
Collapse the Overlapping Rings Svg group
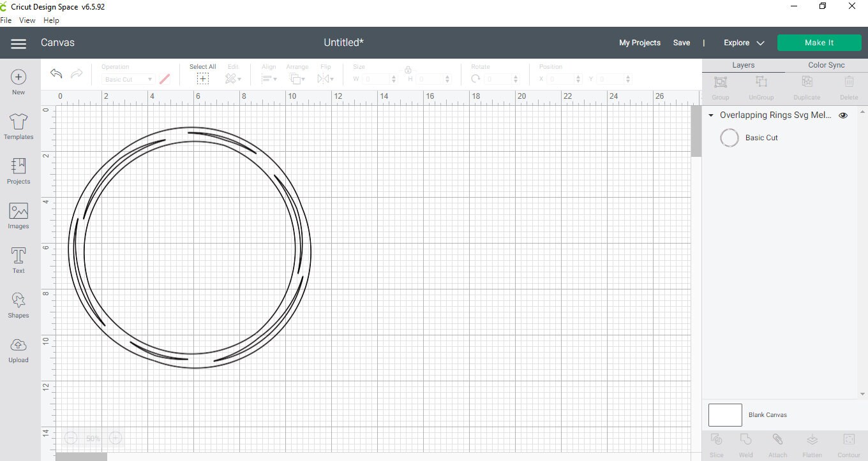711,115
